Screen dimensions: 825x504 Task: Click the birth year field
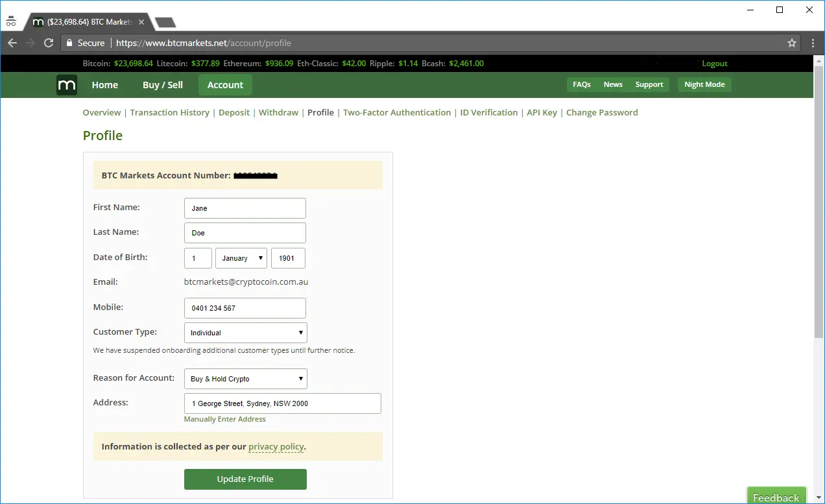point(288,258)
